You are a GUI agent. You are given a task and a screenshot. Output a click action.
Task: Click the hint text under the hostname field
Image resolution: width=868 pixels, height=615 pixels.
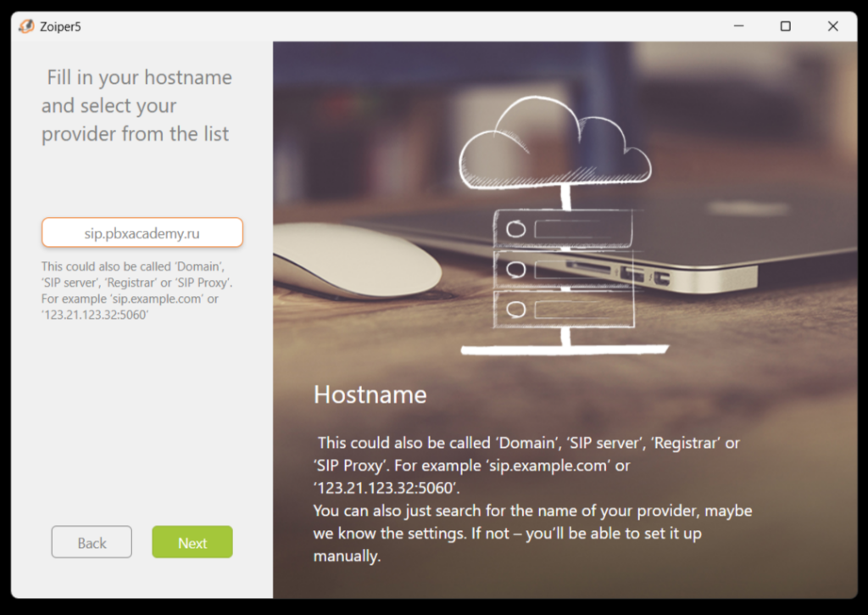tap(136, 290)
